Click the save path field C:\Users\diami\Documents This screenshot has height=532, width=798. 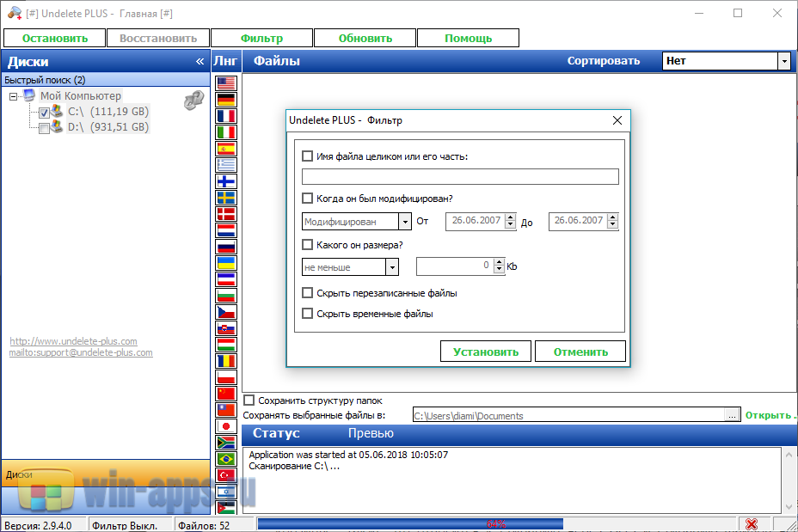click(x=569, y=415)
